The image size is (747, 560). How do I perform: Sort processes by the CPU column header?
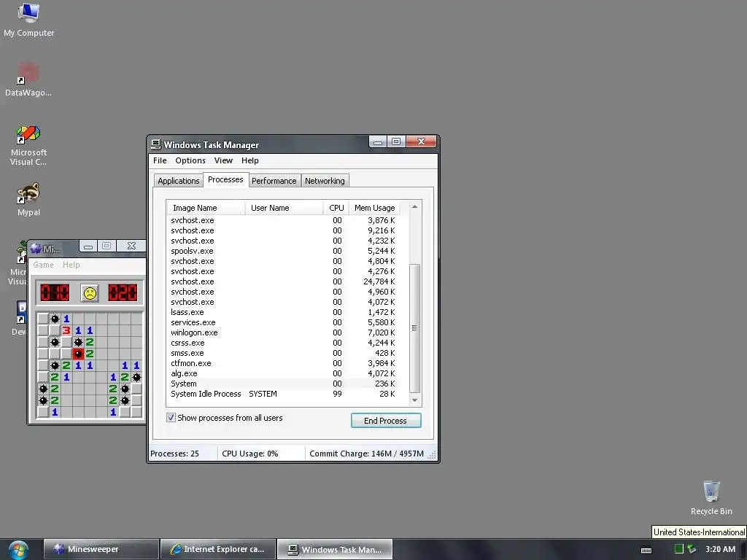coord(336,208)
